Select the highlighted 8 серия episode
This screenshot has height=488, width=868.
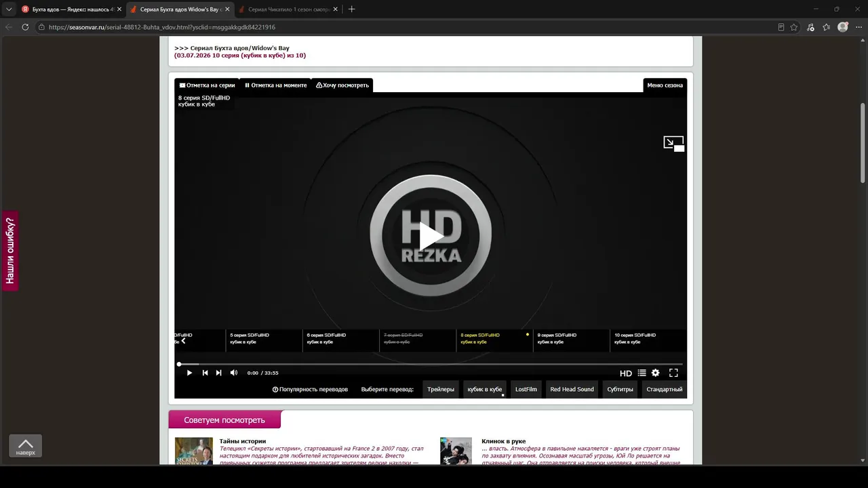[494, 340]
